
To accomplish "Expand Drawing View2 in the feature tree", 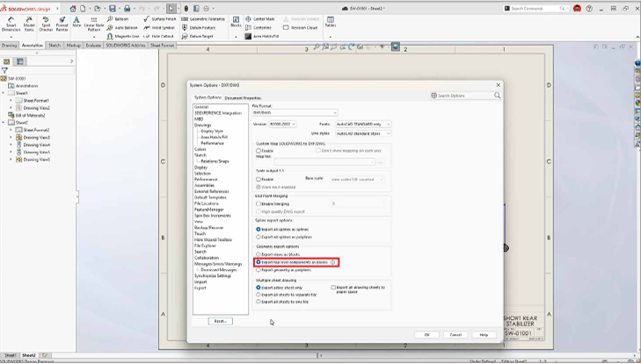I will pos(11,108).
